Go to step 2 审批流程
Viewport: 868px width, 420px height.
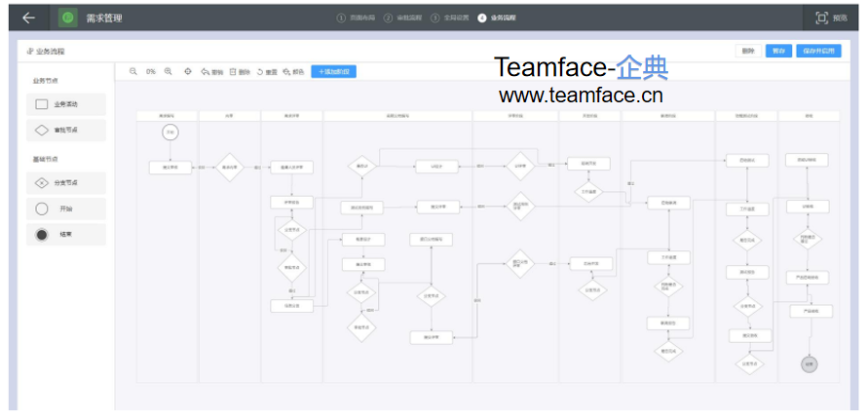[402, 18]
